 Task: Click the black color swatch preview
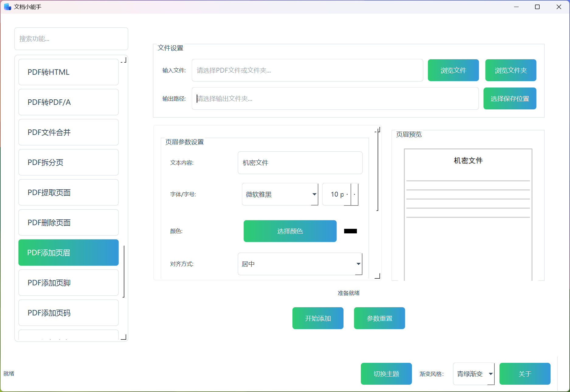tap(350, 231)
